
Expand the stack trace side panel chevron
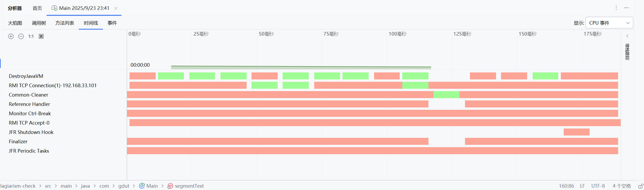(x=627, y=36)
